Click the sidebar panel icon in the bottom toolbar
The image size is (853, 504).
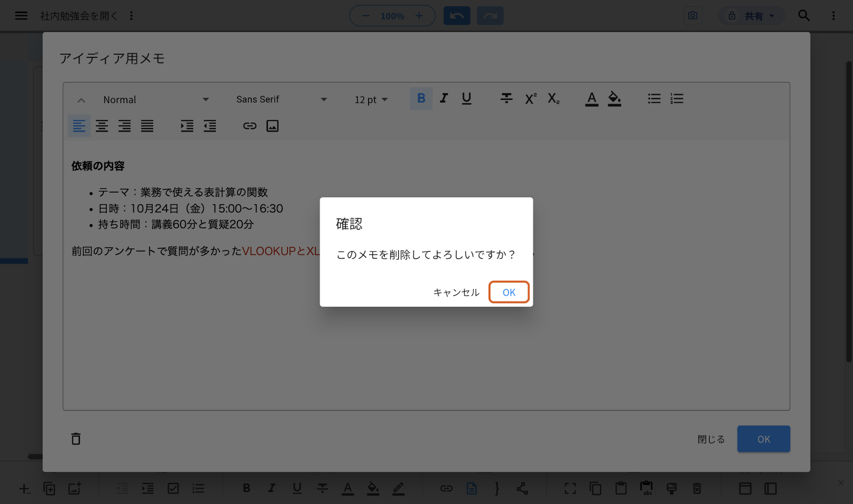(x=771, y=489)
